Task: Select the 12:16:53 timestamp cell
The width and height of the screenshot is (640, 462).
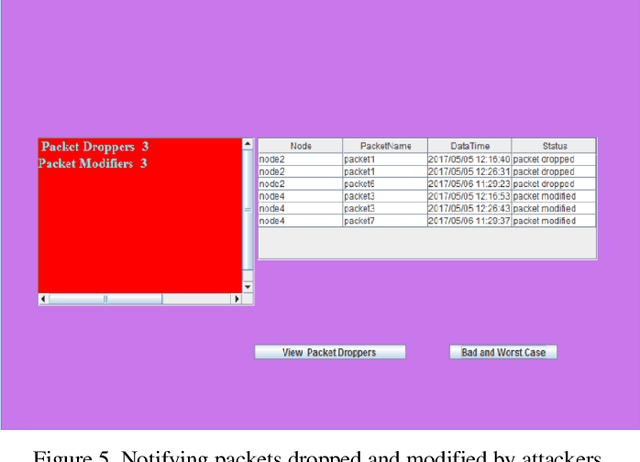Action: (x=469, y=196)
